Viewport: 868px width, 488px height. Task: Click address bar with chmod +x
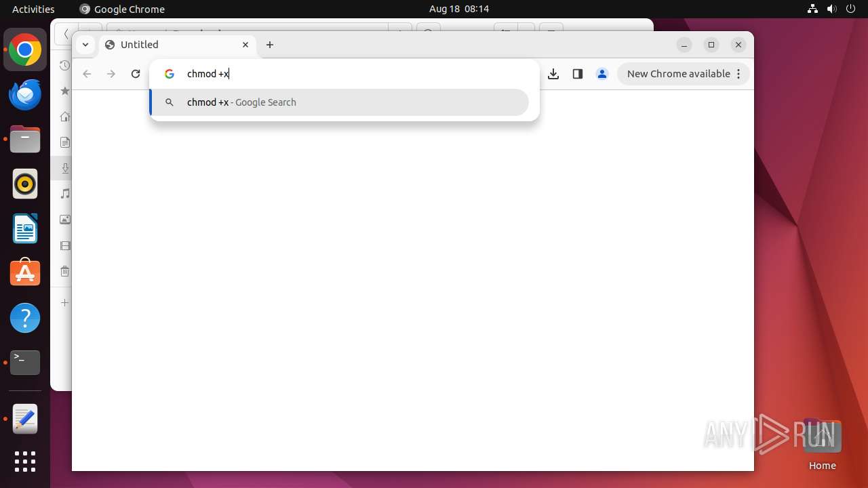(344, 74)
